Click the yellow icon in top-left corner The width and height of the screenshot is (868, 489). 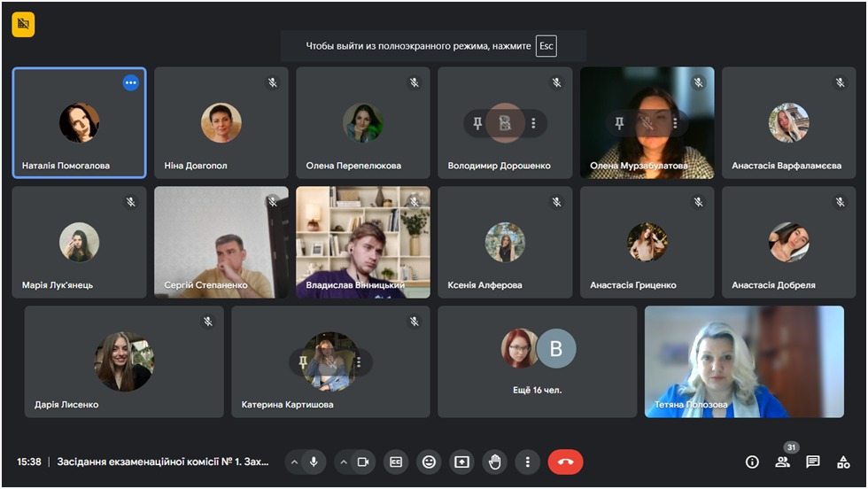tap(23, 25)
